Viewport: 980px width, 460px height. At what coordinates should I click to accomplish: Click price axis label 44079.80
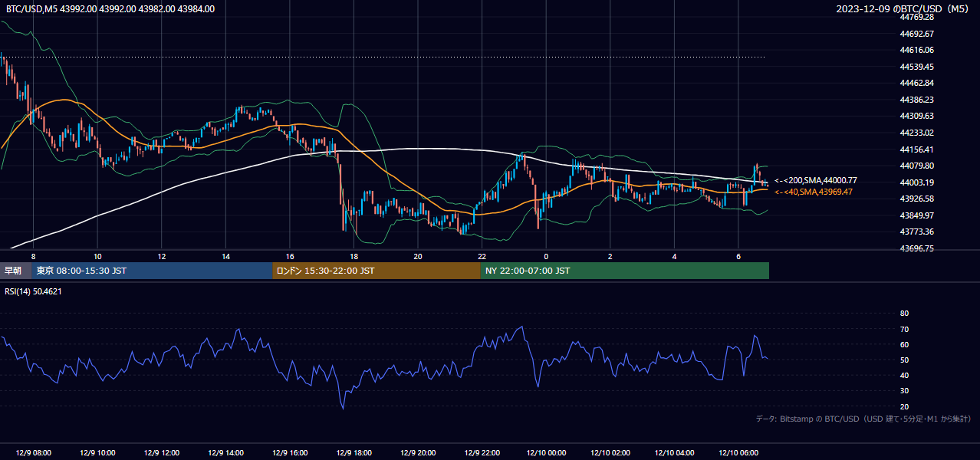click(x=916, y=166)
